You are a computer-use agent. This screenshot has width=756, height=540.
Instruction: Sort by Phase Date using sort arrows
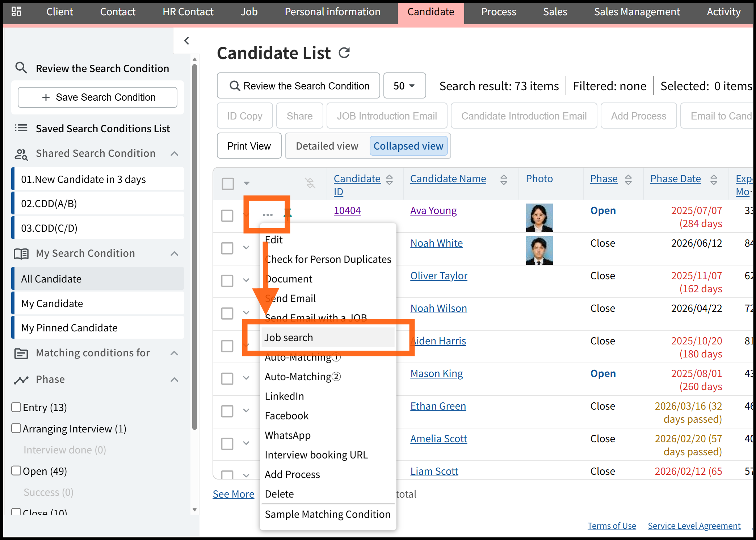point(714,180)
